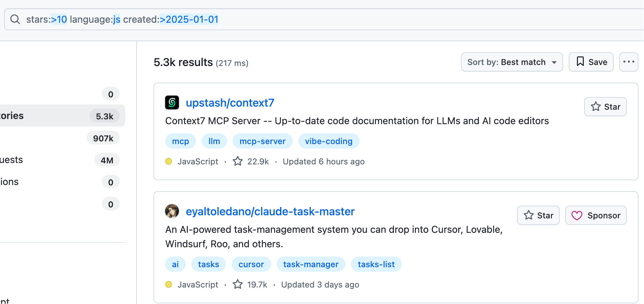
Task: Star the upstash/context7 repository
Action: point(605,107)
